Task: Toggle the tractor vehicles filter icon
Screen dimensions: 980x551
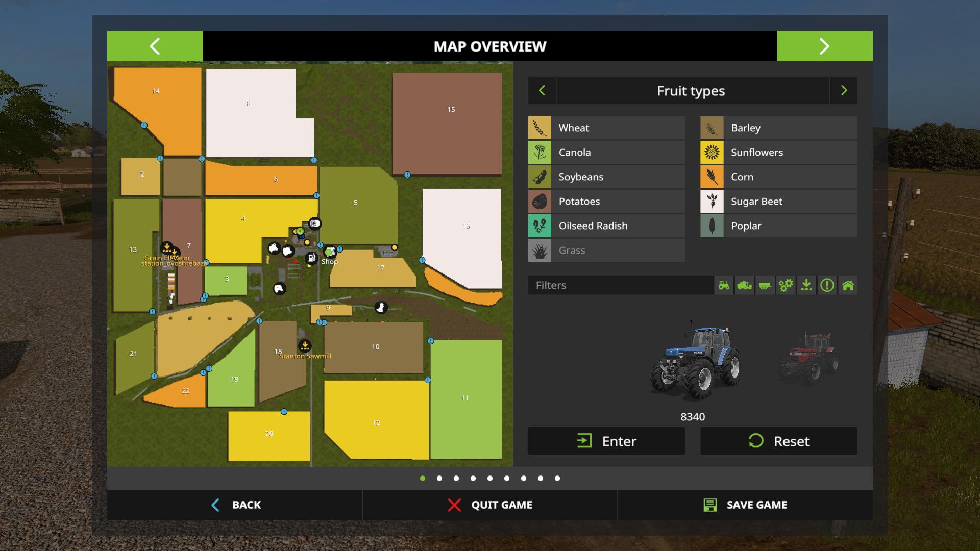Action: [x=724, y=285]
